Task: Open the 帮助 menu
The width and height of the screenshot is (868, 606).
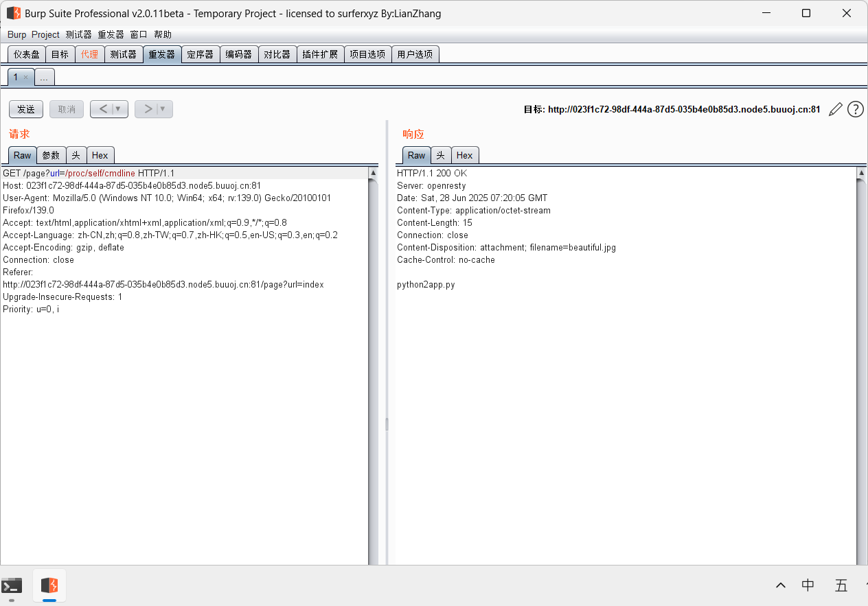Action: 163,34
